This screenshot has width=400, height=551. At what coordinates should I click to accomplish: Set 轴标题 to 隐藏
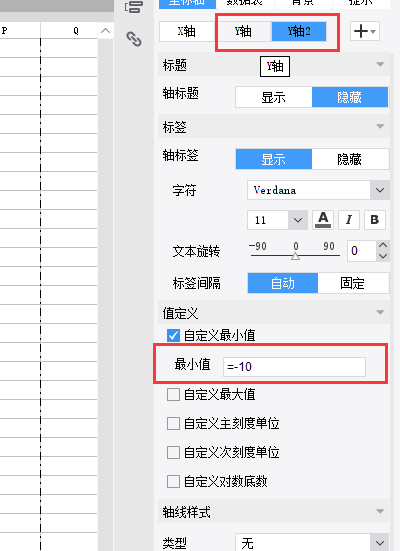tap(350, 97)
